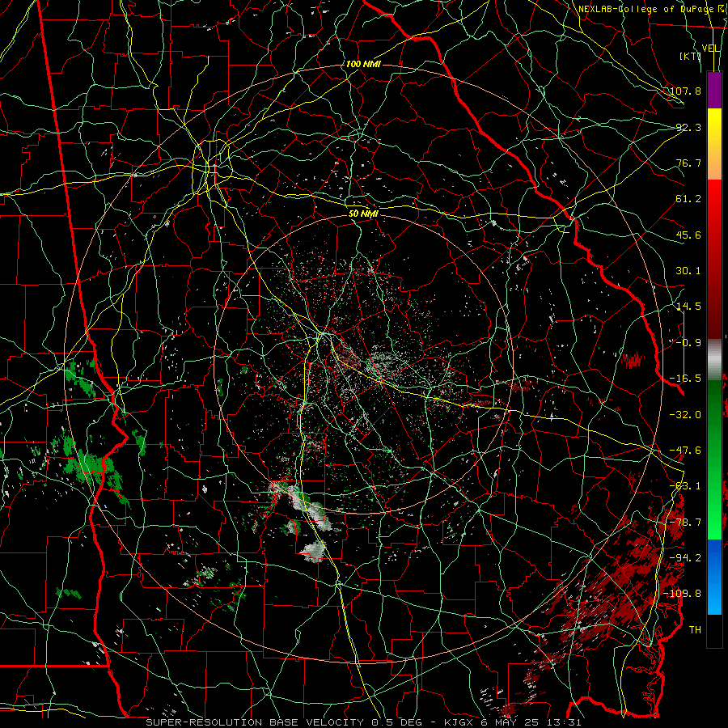The width and height of the screenshot is (728, 728).
Task: Click the -109.8 velocity scale value
Action: [x=684, y=594]
